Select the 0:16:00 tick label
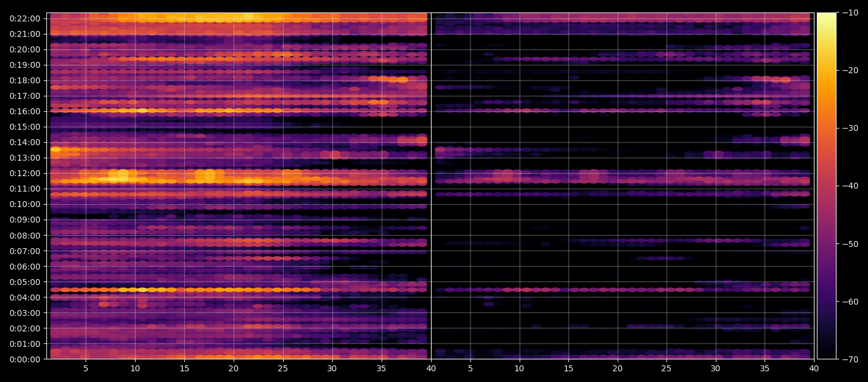 (25, 111)
